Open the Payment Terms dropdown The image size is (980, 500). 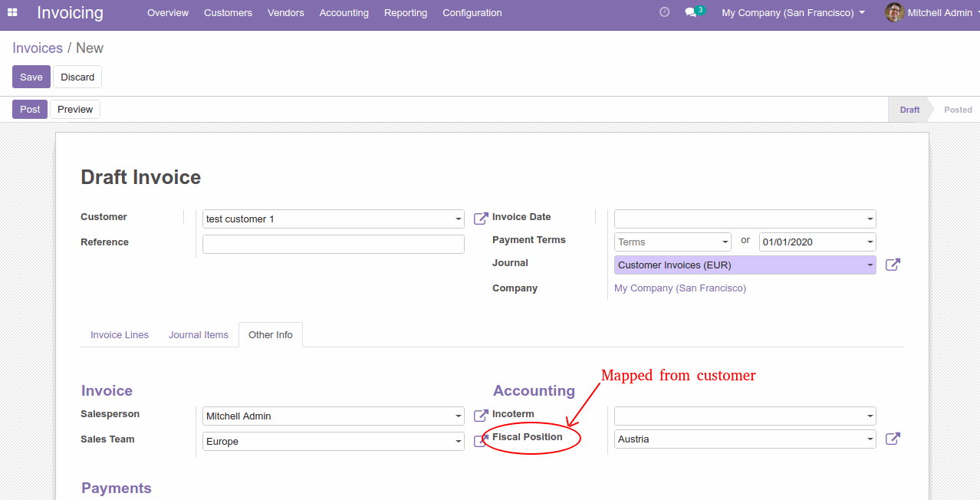click(x=673, y=242)
